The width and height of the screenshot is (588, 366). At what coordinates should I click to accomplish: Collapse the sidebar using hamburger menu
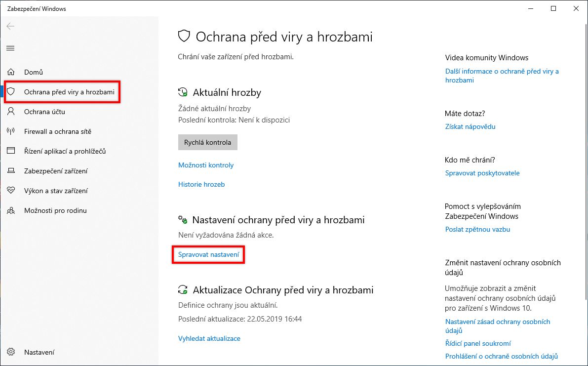(x=10, y=48)
